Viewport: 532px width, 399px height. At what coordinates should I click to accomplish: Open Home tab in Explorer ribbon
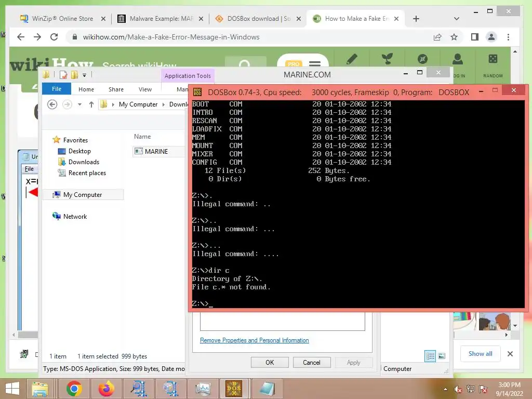click(86, 89)
